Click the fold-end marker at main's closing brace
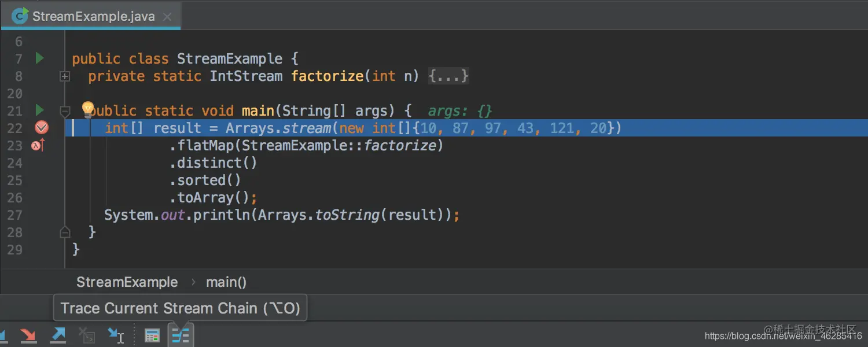This screenshot has width=868, height=347. pos(65,232)
